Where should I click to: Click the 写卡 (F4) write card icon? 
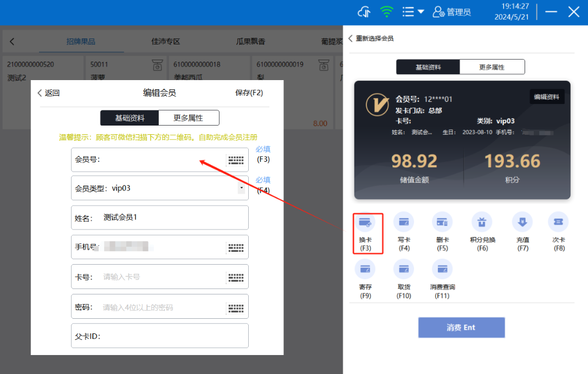pyautogui.click(x=404, y=222)
